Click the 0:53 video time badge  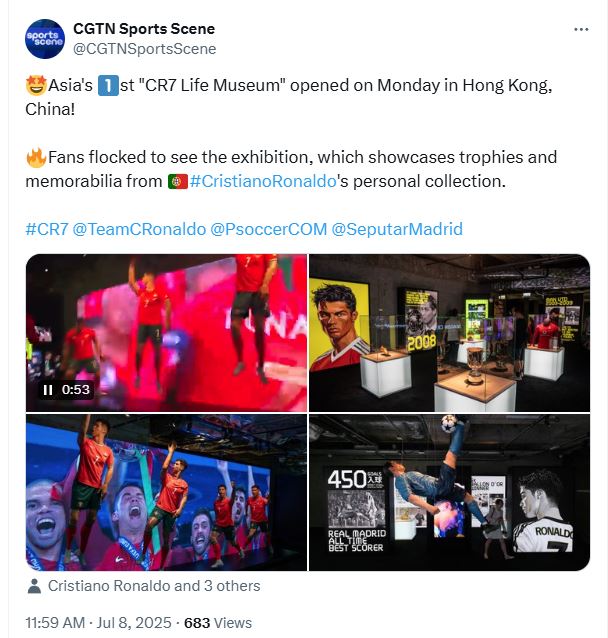75,390
